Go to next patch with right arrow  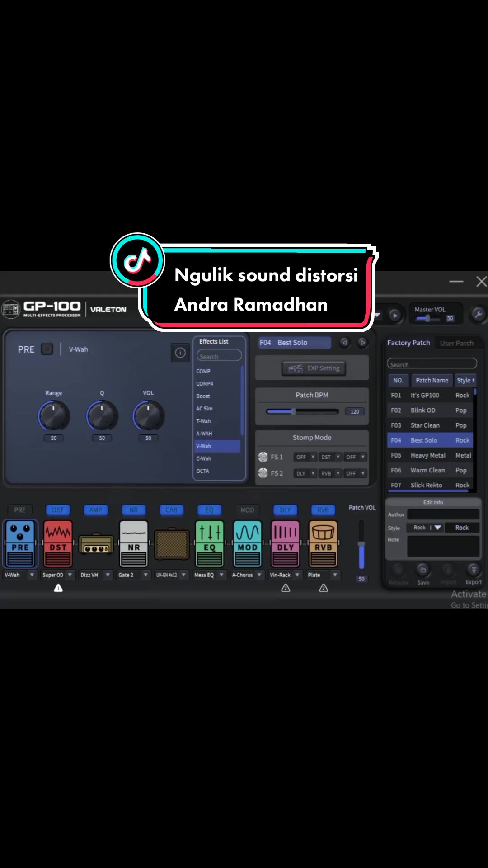[x=362, y=343]
